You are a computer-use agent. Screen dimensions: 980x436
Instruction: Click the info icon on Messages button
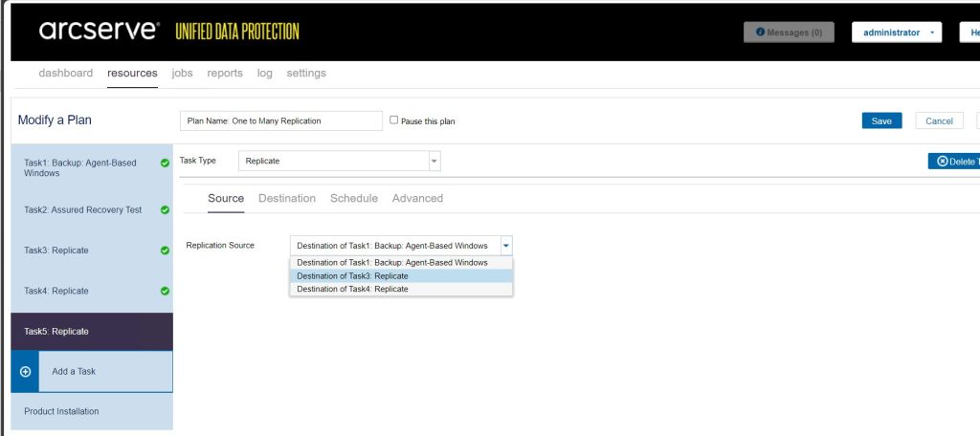760,32
